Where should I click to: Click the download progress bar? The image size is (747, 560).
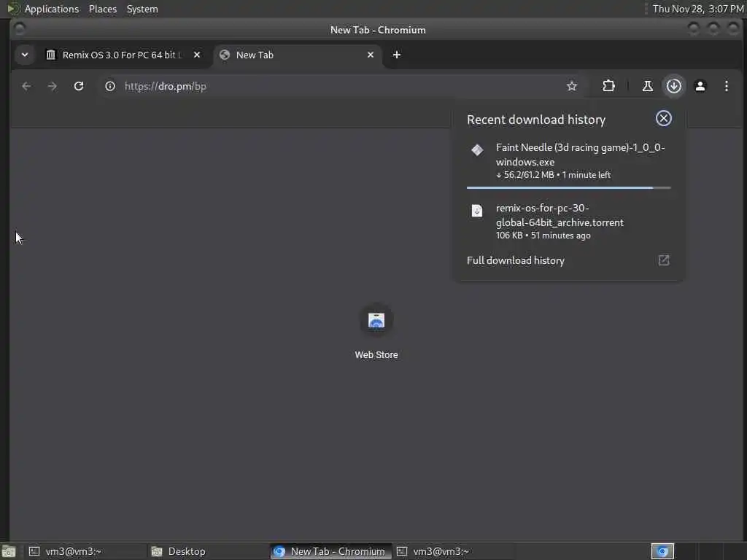[x=568, y=187]
